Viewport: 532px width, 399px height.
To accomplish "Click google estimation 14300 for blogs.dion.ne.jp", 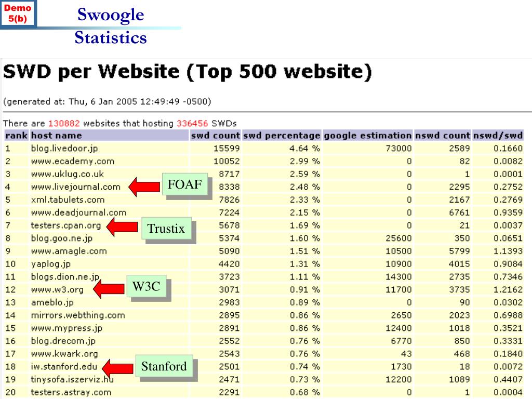I will [x=398, y=277].
